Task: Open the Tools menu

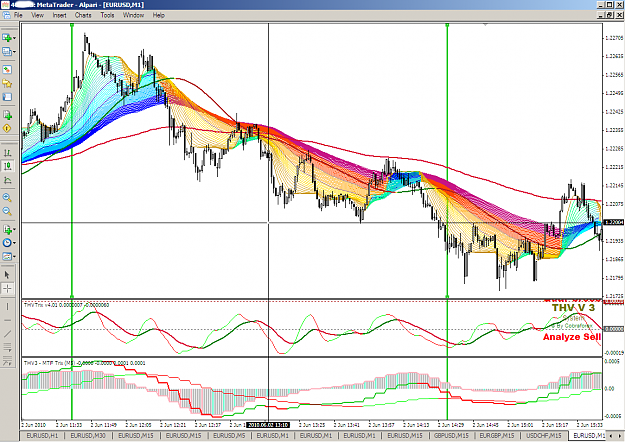Action: coord(107,15)
